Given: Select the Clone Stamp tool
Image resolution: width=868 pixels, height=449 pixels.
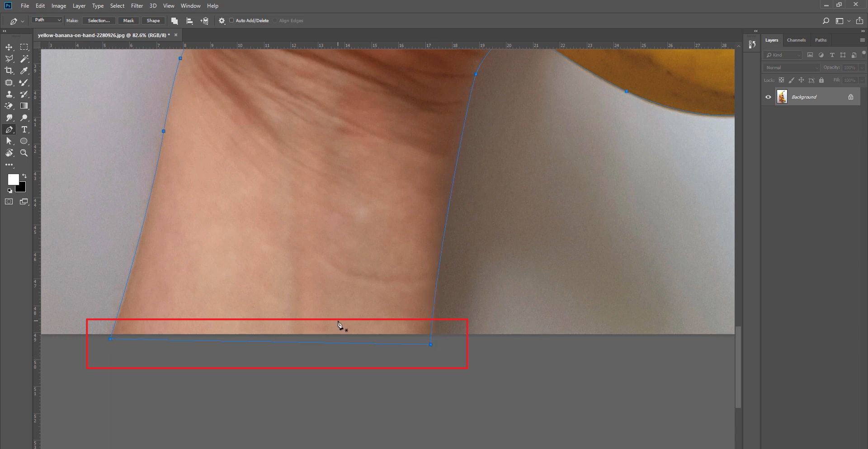Looking at the screenshot, I should coord(9,94).
